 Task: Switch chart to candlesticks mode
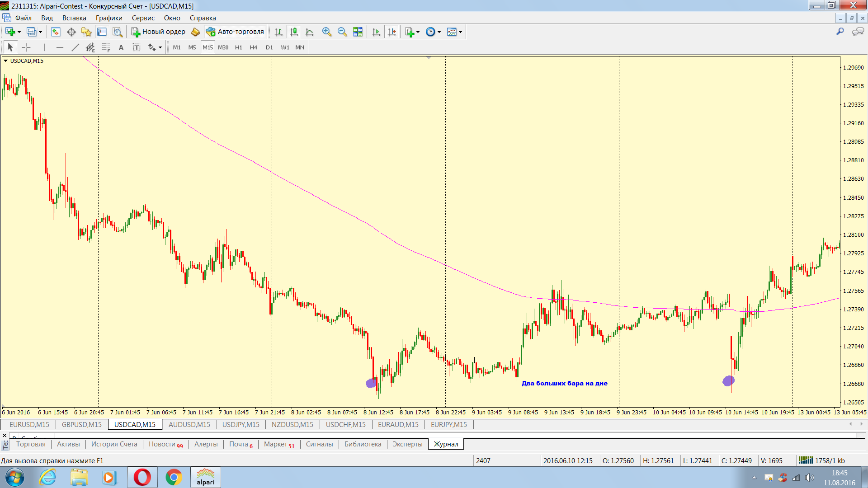click(x=294, y=32)
